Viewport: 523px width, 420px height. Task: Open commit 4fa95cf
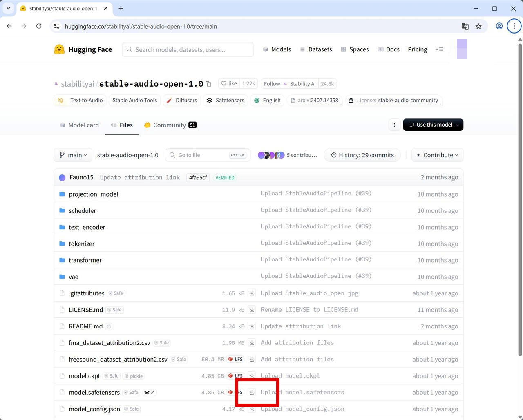198,178
